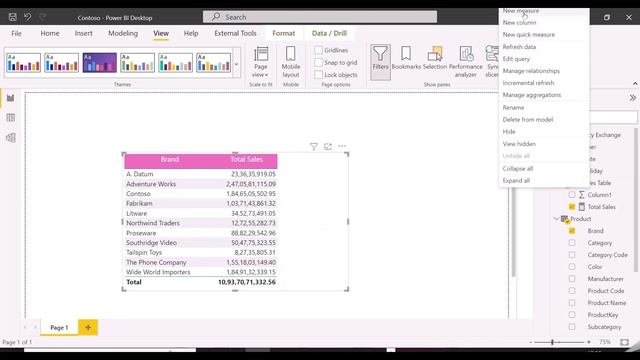Viewport: 640px width, 360px height.
Task: Click zoom in plus button
Action: 589,342
